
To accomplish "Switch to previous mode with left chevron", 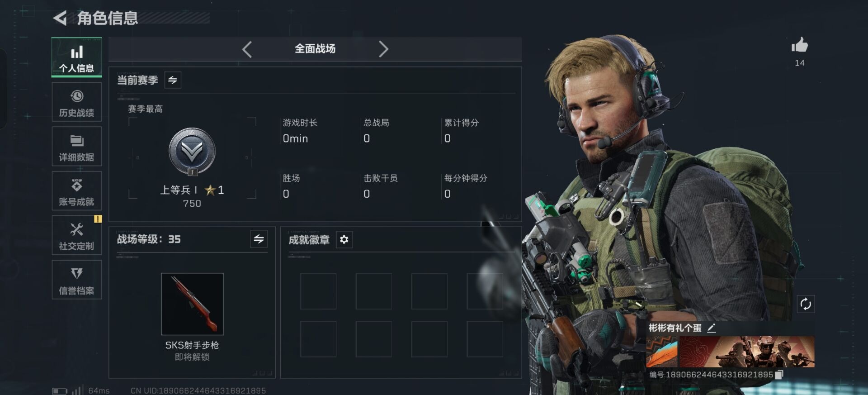I will [x=247, y=49].
